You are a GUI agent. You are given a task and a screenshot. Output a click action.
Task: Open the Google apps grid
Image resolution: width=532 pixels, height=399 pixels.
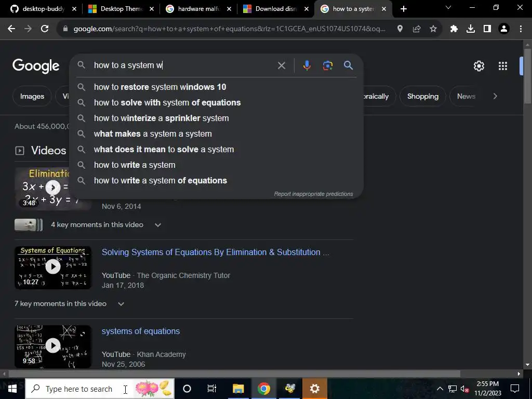(x=503, y=66)
